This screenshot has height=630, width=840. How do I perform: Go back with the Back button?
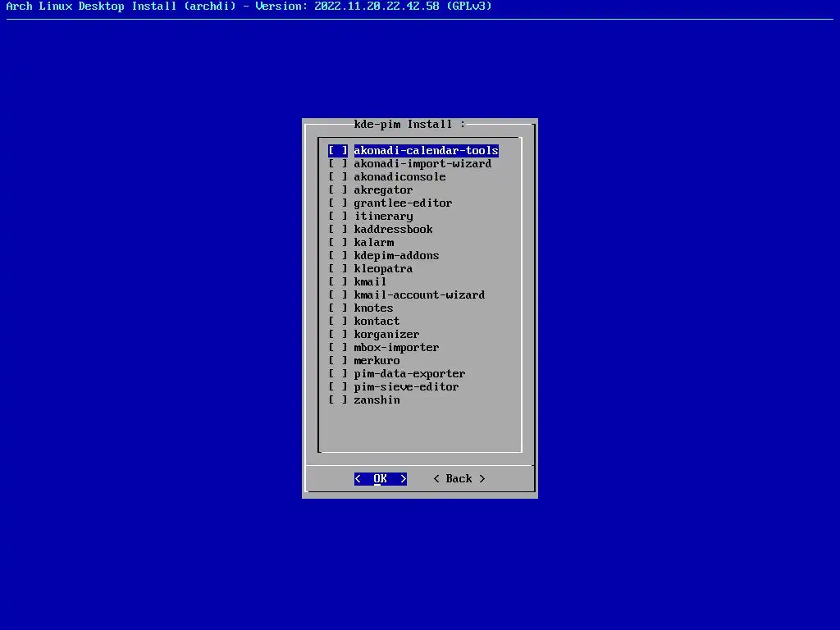pos(459,479)
